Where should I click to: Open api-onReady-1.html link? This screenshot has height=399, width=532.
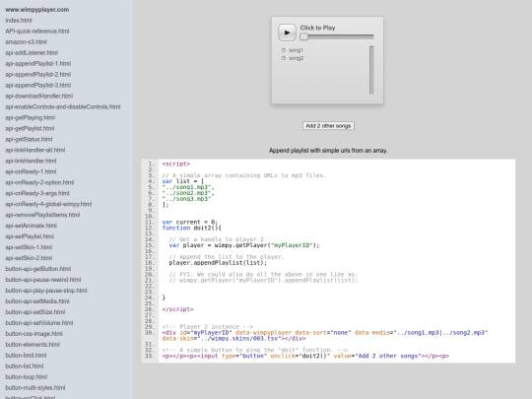[x=31, y=171]
